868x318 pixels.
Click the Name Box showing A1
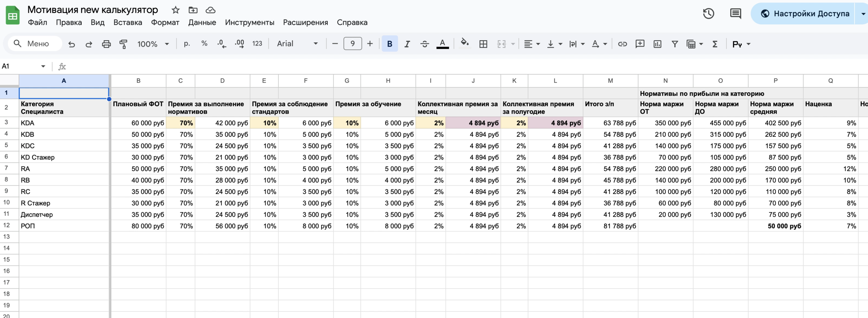coord(21,66)
